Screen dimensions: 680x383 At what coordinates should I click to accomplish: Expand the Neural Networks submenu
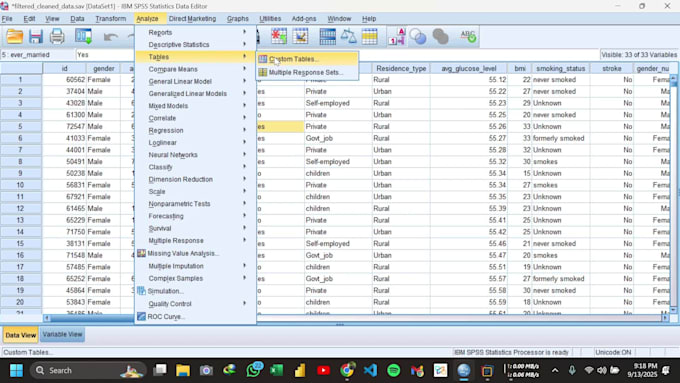coord(195,155)
